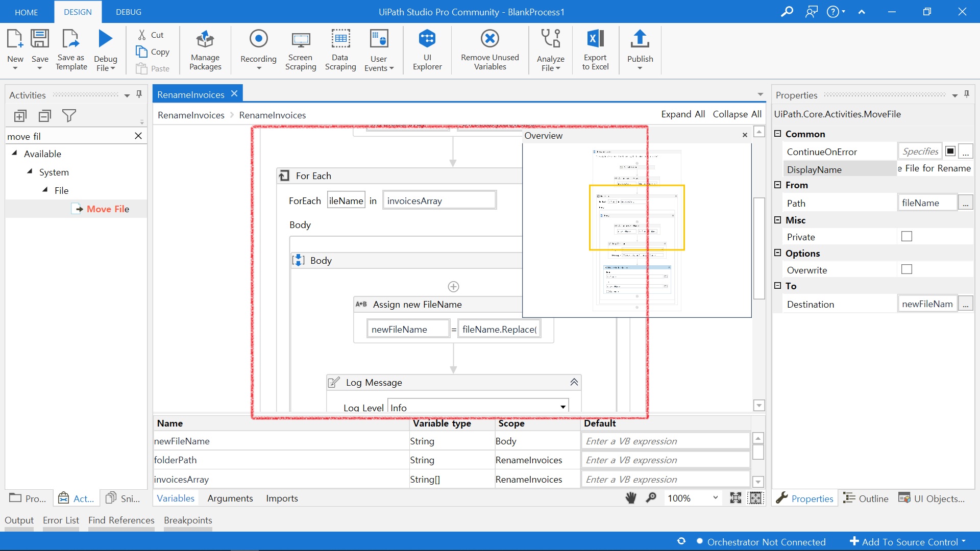This screenshot has height=551, width=980.
Task: Click the pan hand tool icon
Action: (x=631, y=498)
